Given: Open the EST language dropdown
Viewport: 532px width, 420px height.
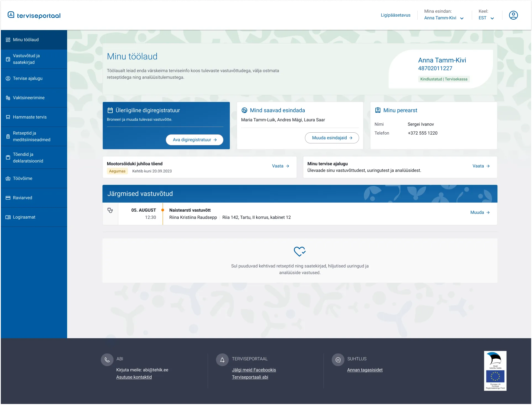Looking at the screenshot, I should click(486, 18).
